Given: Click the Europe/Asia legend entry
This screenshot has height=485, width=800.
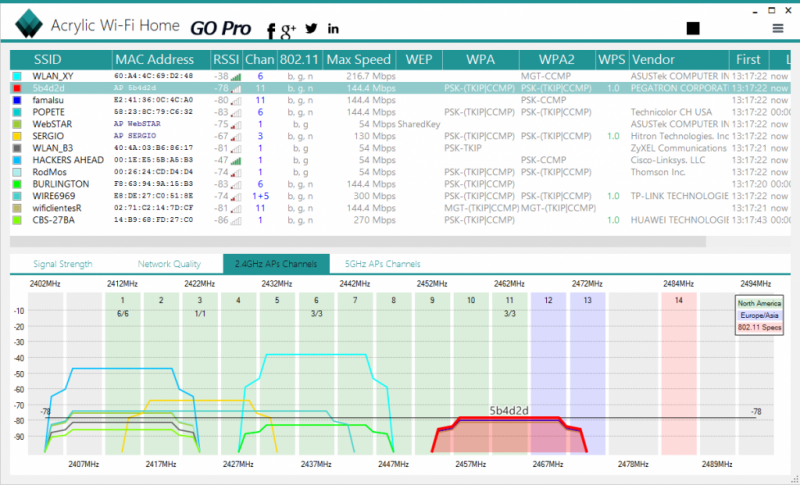Looking at the screenshot, I should click(759, 315).
